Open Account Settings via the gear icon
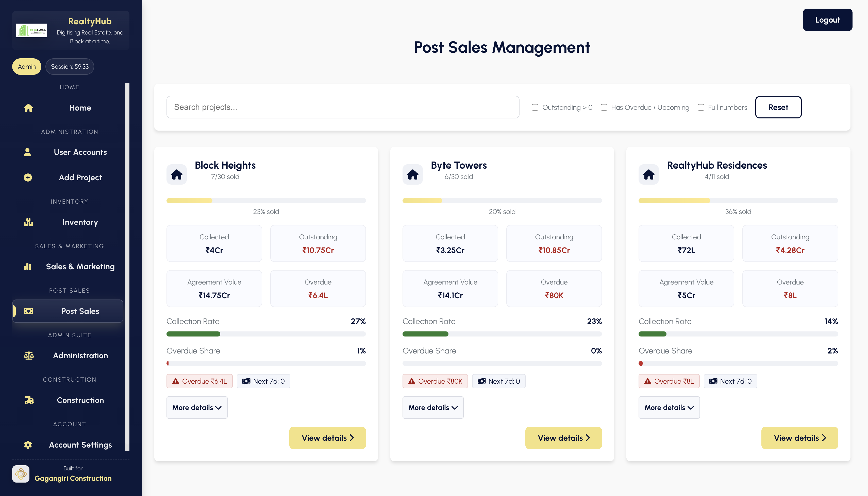Screen dimensions: 868x496 pos(28,445)
